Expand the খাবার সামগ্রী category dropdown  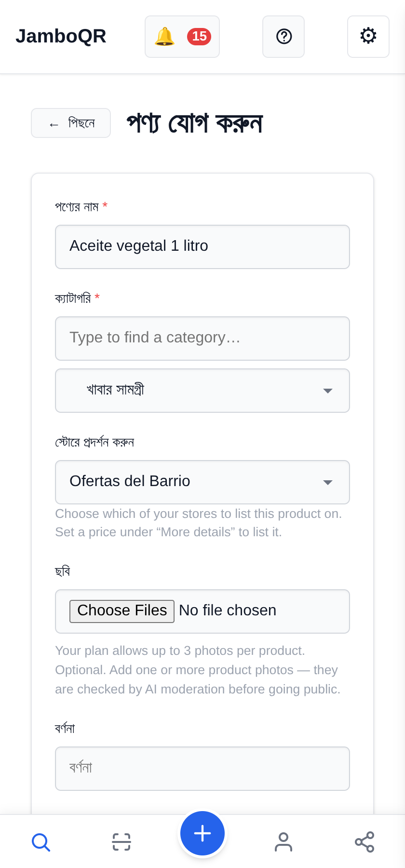point(202,391)
